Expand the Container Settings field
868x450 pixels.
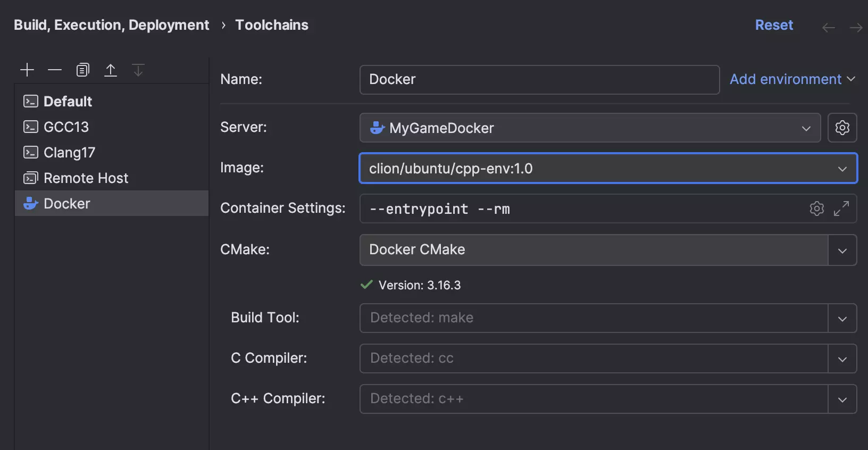click(841, 209)
